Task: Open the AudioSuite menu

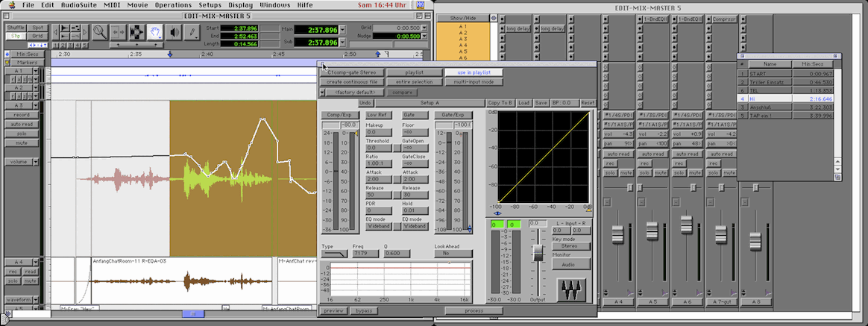Action: (x=77, y=5)
